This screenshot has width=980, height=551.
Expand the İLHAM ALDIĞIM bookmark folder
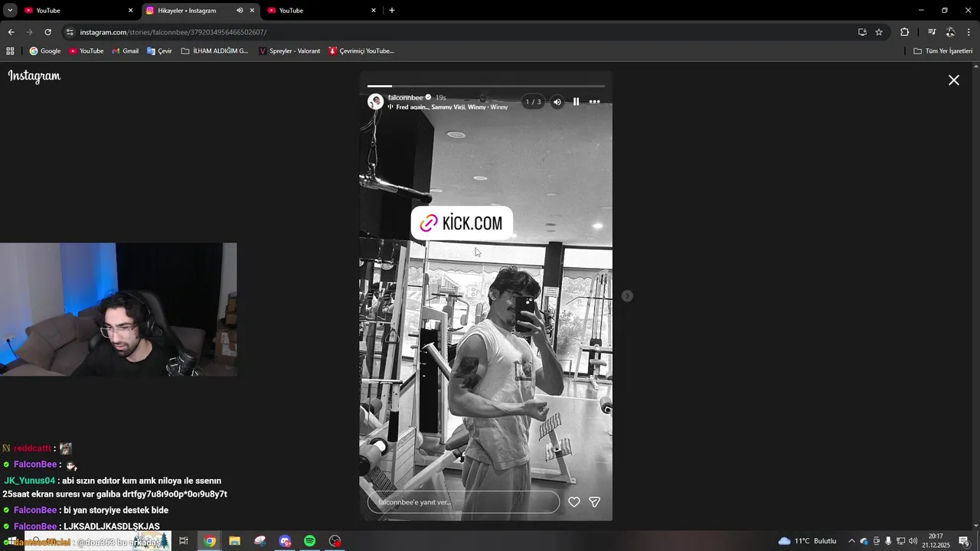click(215, 51)
